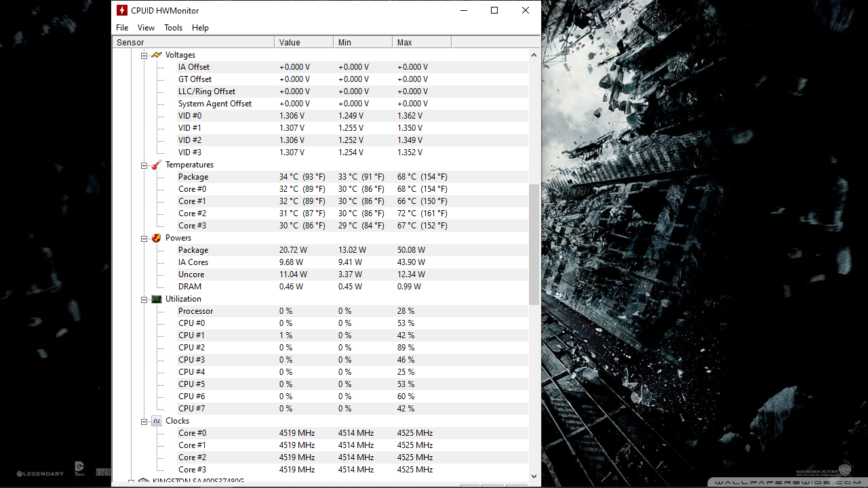
Task: Click the 89 % max utilization value
Action: (406, 348)
